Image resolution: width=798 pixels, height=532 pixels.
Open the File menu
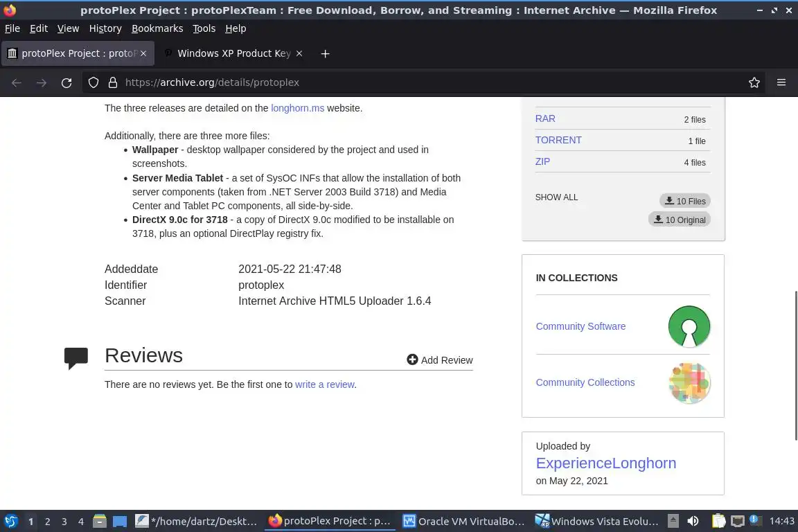12,28
